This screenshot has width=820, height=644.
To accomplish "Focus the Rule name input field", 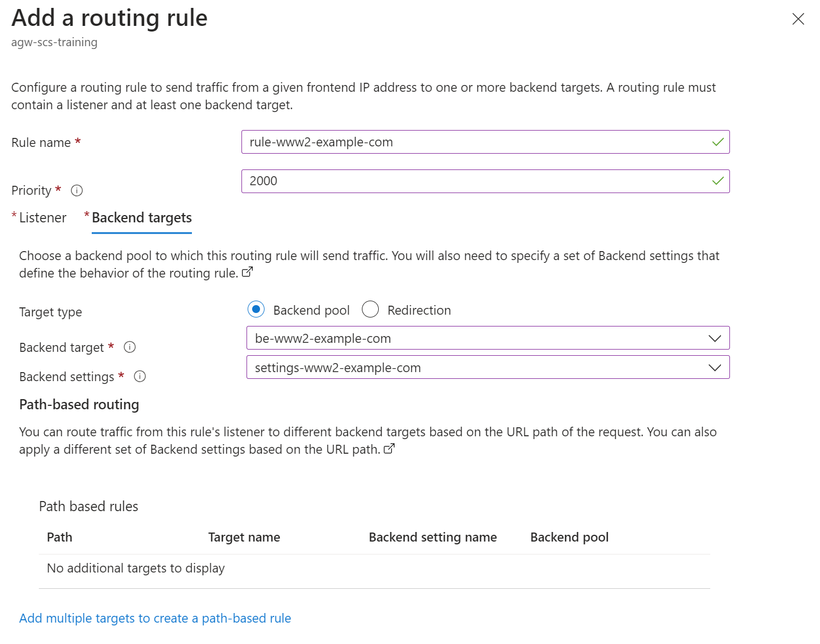I will pos(486,142).
